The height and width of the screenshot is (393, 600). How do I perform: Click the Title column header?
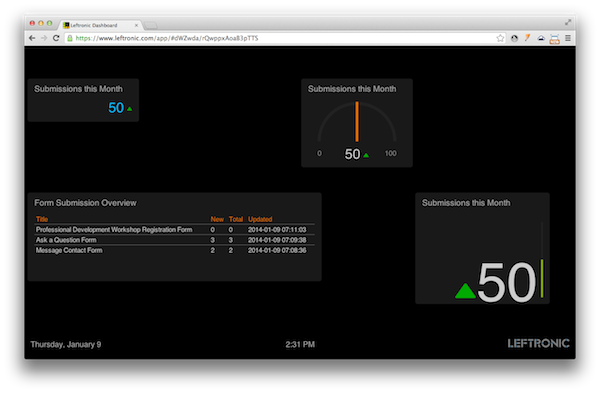point(42,219)
